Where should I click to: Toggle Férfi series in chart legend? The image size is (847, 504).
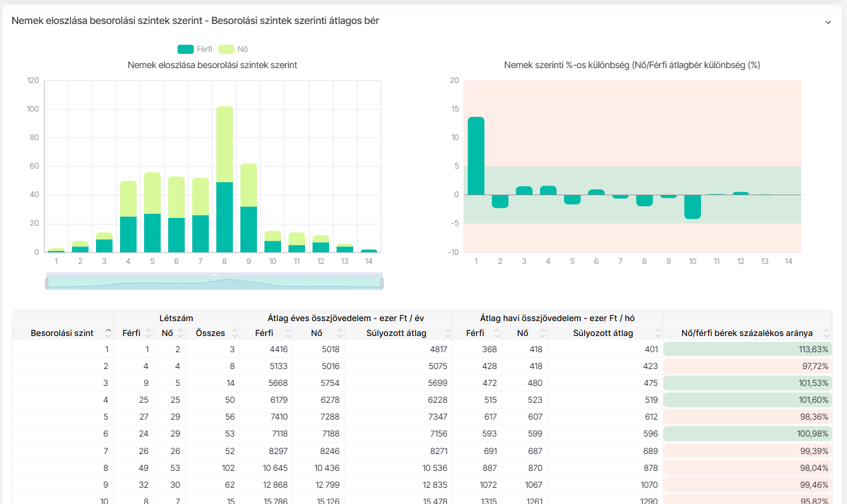coord(195,49)
